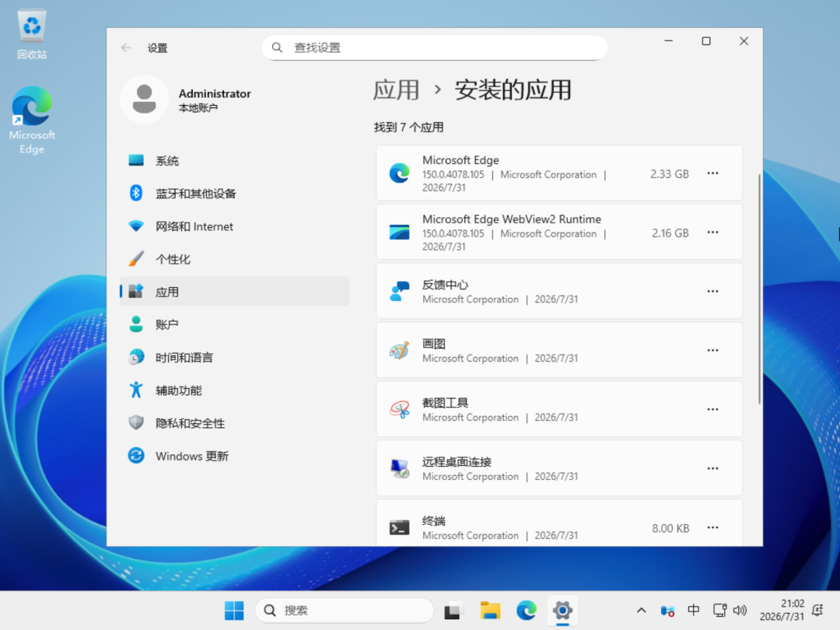
Task: Switch the 中 input method indicator
Action: pyautogui.click(x=693, y=611)
